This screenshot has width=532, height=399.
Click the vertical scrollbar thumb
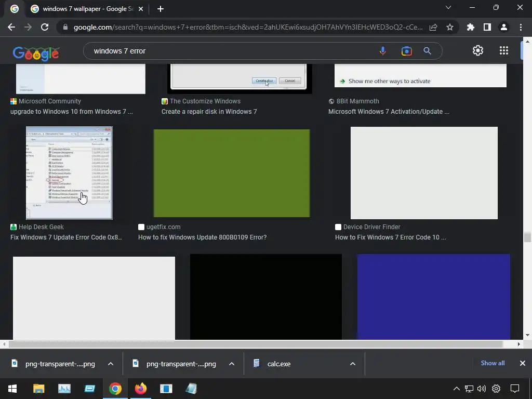[527, 237]
